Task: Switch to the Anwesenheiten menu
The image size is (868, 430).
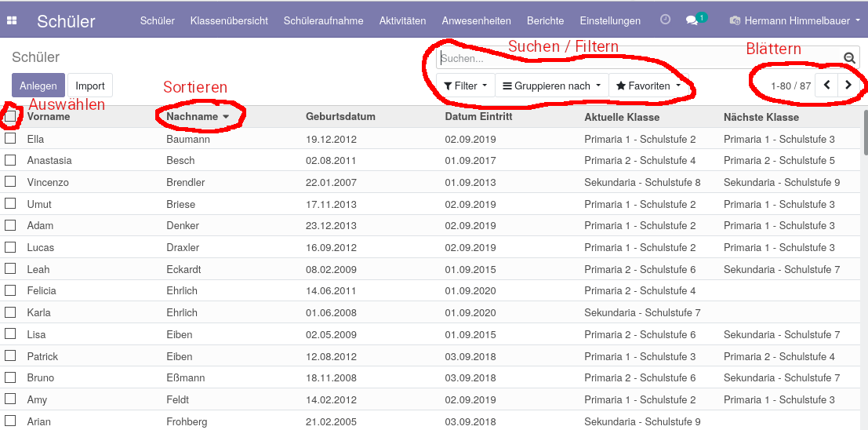Action: pos(476,21)
